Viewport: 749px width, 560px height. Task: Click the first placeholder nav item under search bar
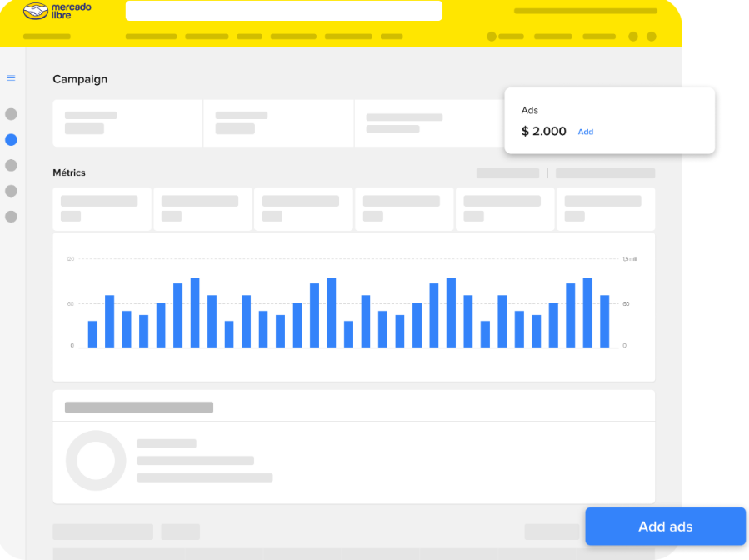pyautogui.click(x=151, y=37)
